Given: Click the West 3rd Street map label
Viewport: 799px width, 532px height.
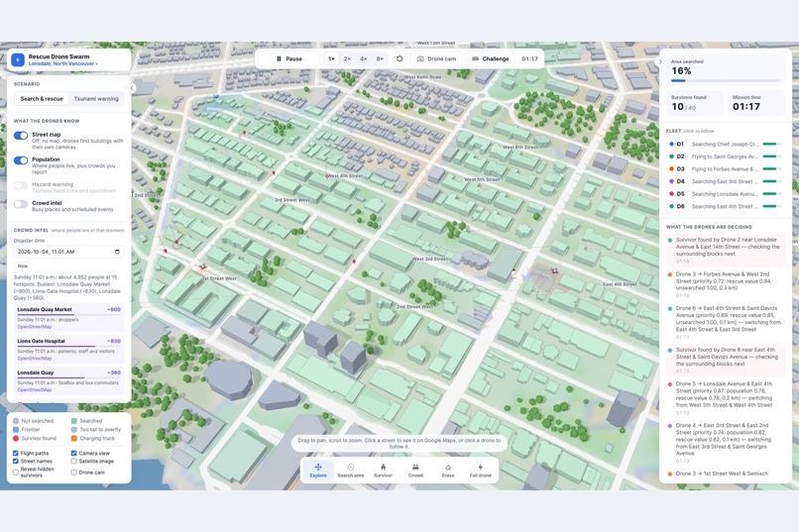Looking at the screenshot, I should tap(429, 260).
